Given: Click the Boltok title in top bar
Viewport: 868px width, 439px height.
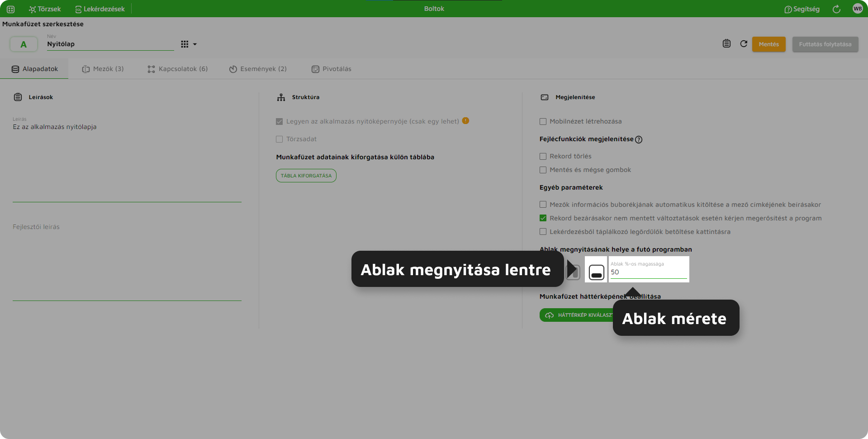Looking at the screenshot, I should [x=434, y=9].
